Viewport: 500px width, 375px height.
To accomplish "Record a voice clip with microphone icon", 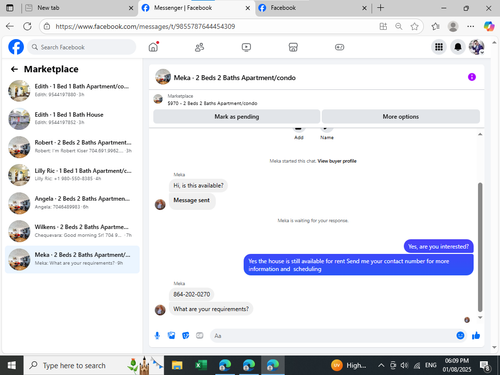I will 157,335.
